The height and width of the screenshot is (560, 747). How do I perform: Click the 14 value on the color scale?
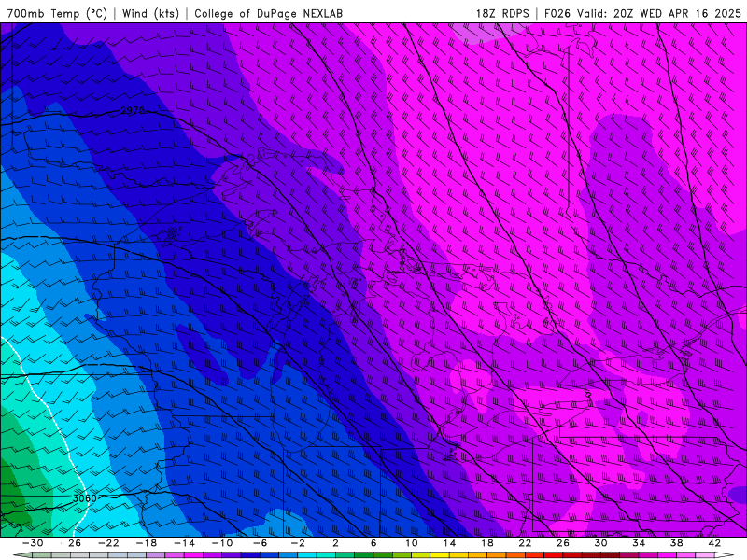449,543
